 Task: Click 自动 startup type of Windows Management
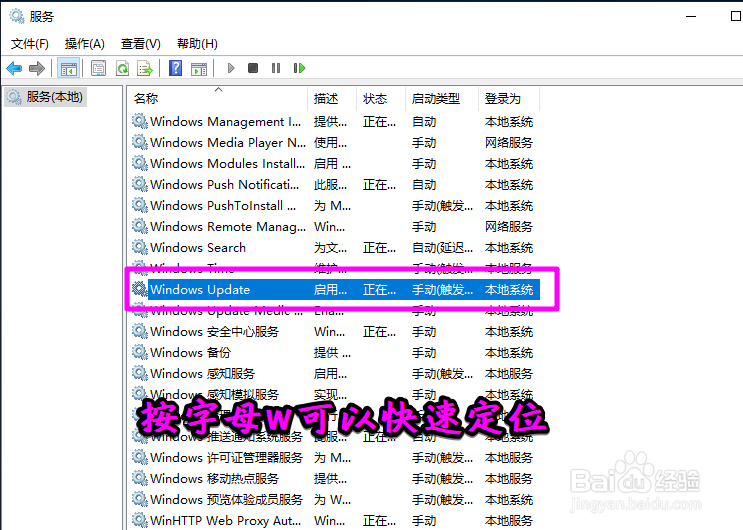point(424,122)
